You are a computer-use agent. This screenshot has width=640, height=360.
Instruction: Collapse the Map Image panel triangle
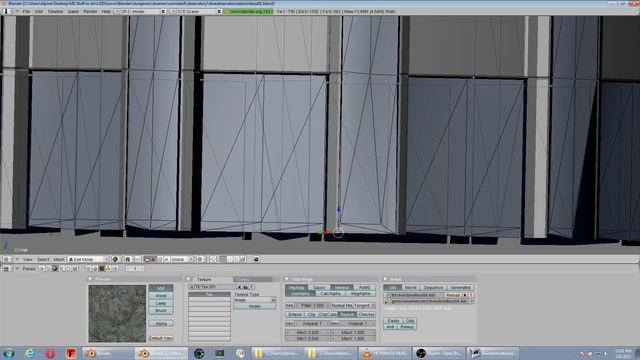287,279
